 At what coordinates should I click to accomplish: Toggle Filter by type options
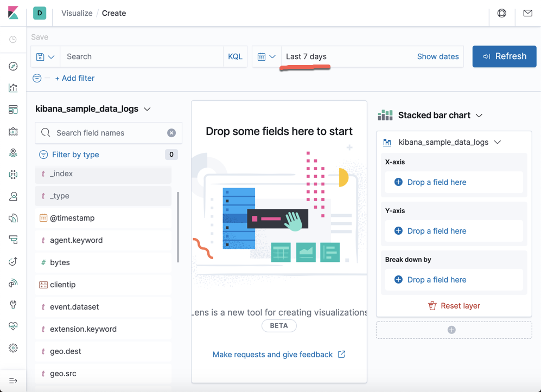(x=68, y=155)
